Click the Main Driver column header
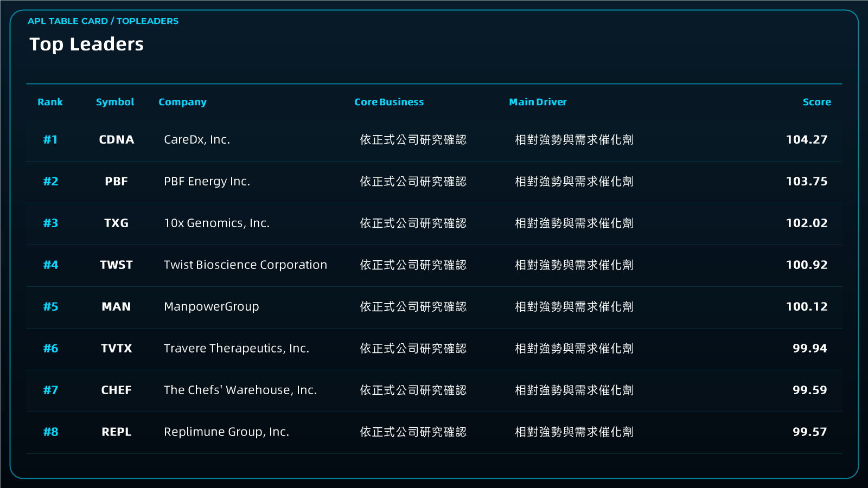The image size is (868, 488). click(538, 102)
